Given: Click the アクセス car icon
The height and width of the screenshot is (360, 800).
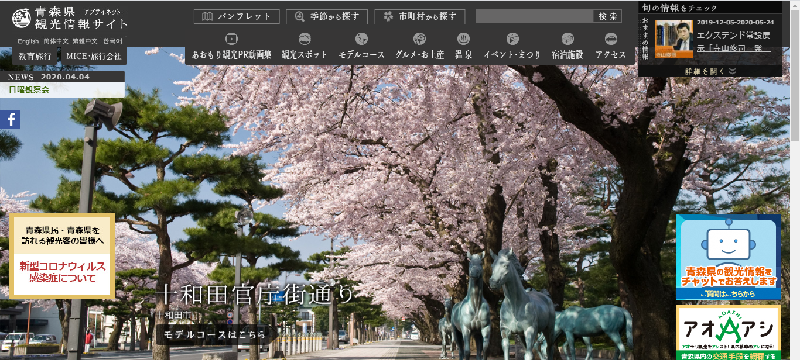Looking at the screenshot, I should 610,39.
